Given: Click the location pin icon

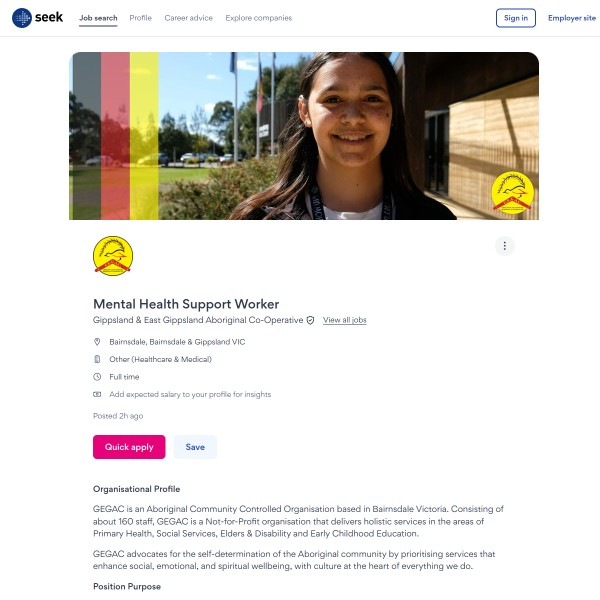Looking at the screenshot, I should 97,342.
